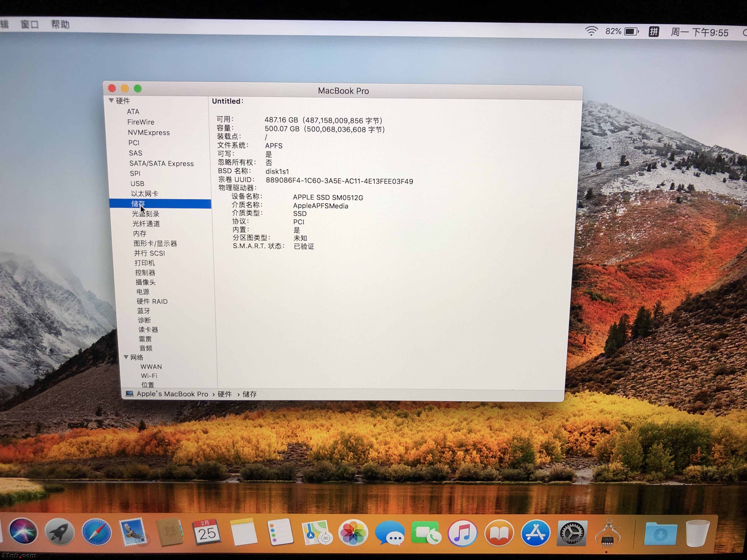Click the battery status indicator
This screenshot has width=747, height=560.
[631, 32]
